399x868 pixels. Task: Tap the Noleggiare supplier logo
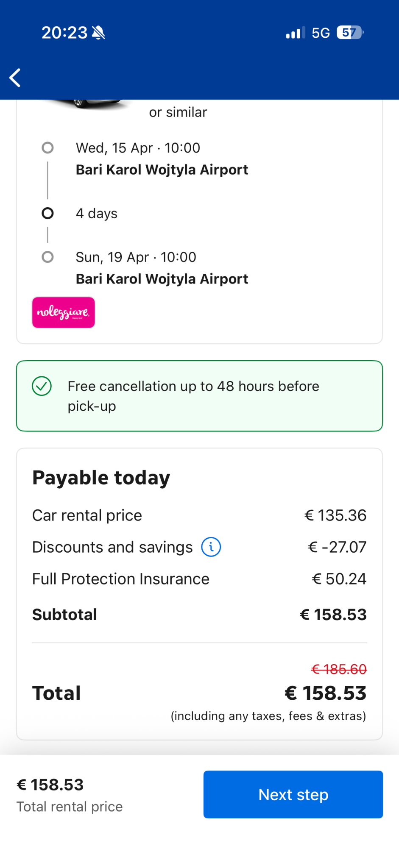64,312
